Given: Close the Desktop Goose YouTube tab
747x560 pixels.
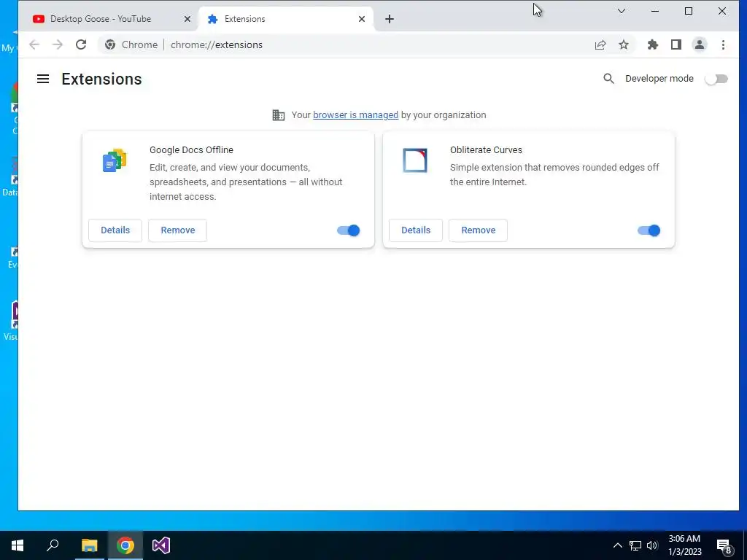Looking at the screenshot, I should tap(187, 19).
